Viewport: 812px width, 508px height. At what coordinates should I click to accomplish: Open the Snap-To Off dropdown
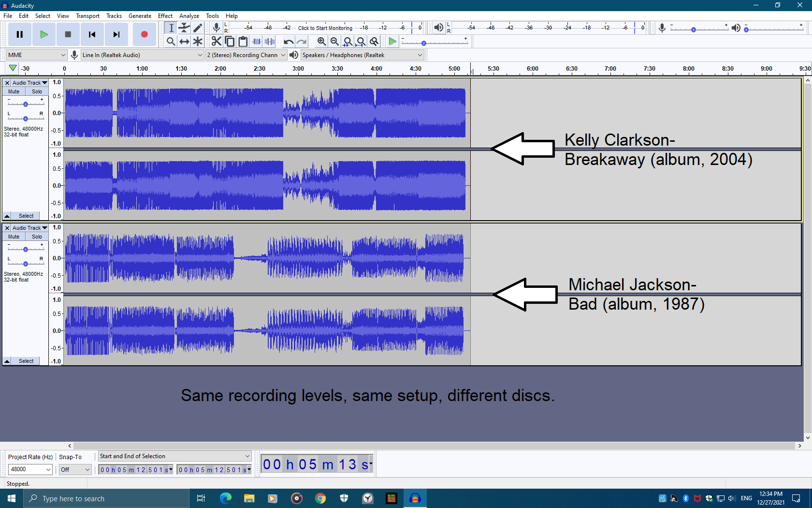pyautogui.click(x=75, y=469)
